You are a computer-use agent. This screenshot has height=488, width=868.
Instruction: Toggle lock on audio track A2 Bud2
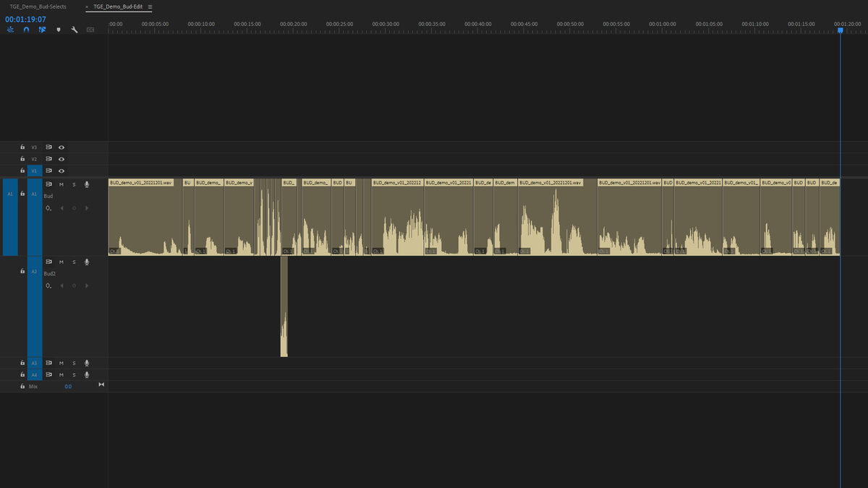(x=22, y=271)
